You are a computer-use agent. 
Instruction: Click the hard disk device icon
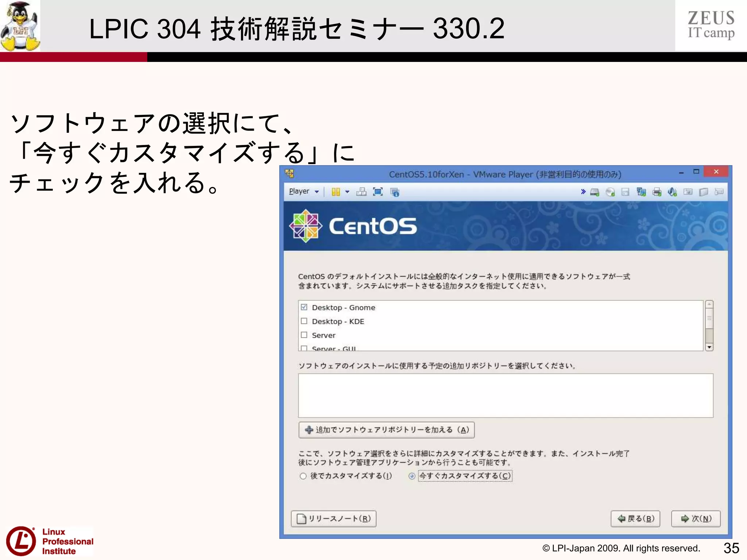(595, 192)
